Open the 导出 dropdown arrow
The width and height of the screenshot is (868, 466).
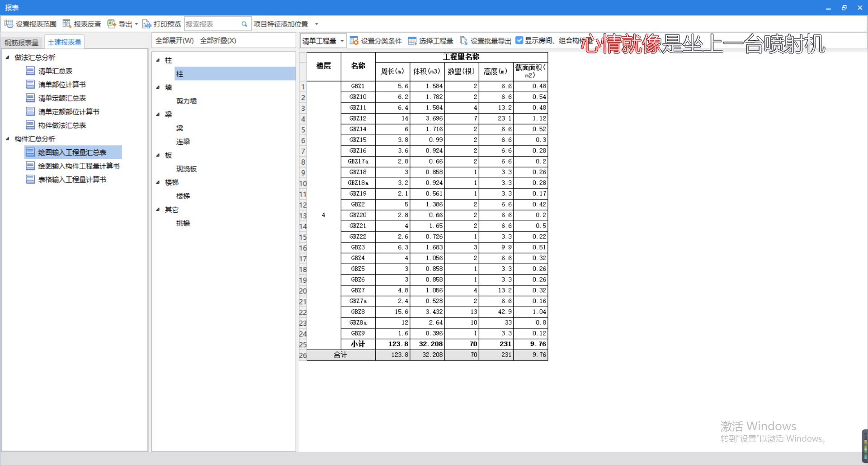coord(136,24)
